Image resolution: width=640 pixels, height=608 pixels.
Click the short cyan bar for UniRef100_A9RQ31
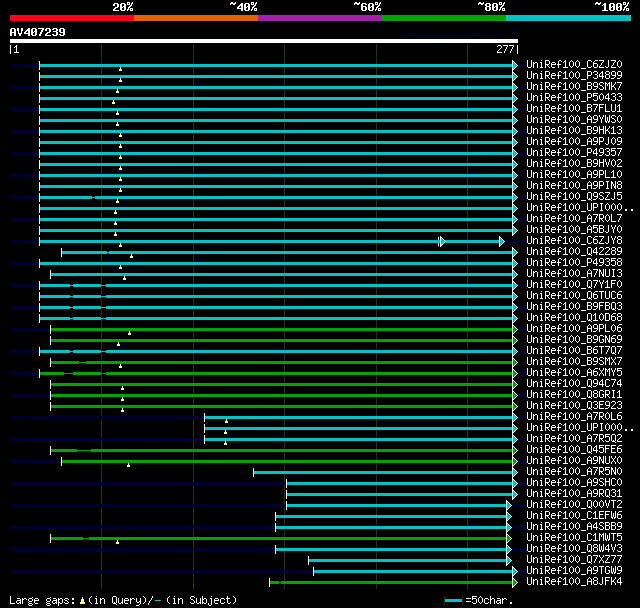[x=400, y=495]
